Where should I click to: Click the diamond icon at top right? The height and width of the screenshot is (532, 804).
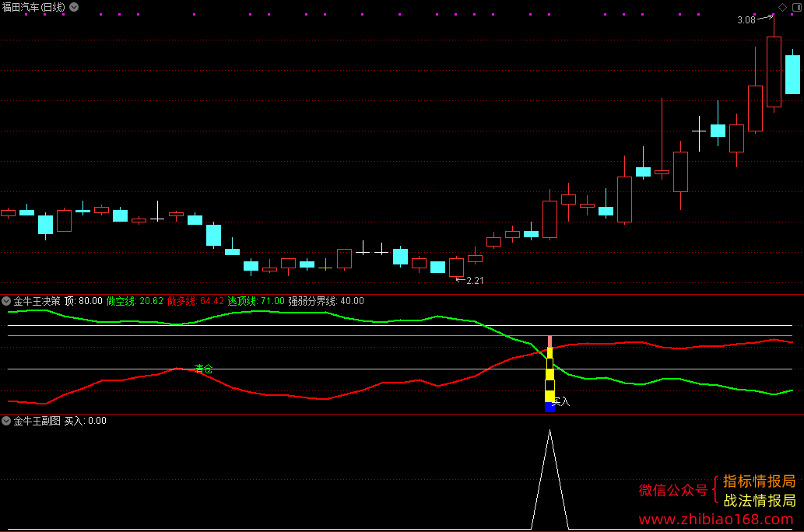782,7
